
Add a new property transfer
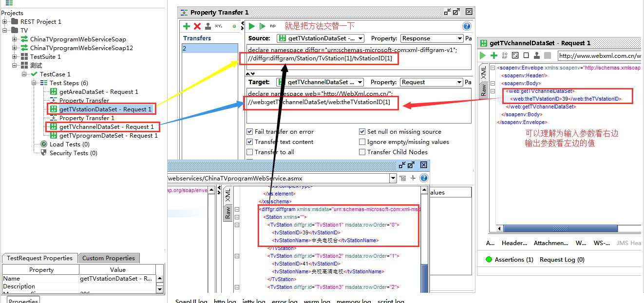click(187, 26)
